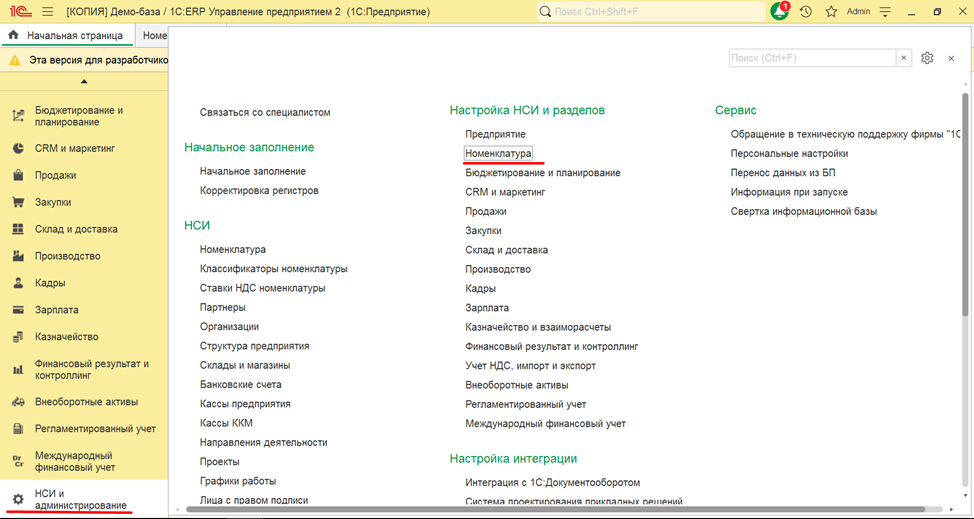Open the notifications bell icon

779,12
